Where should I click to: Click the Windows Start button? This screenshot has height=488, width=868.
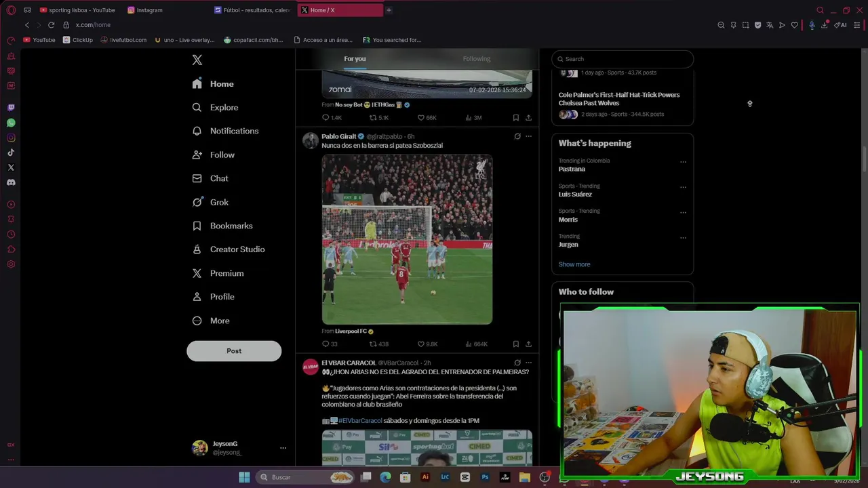tap(244, 477)
